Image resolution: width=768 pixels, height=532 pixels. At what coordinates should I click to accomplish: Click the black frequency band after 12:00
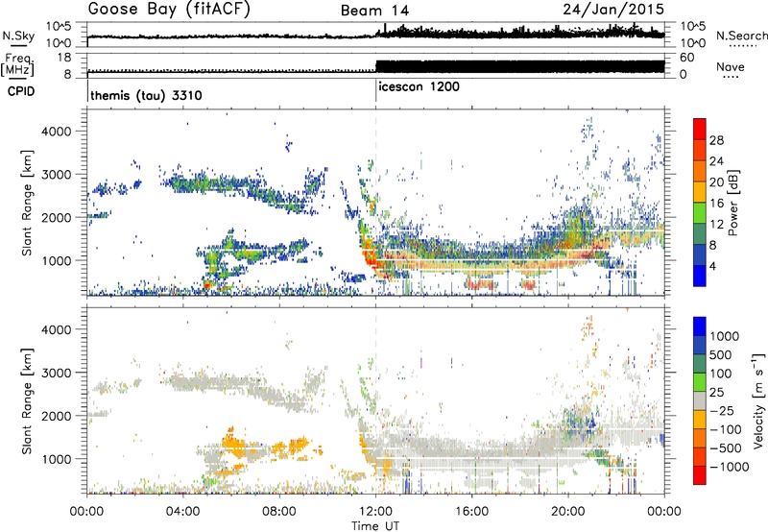(x=520, y=67)
